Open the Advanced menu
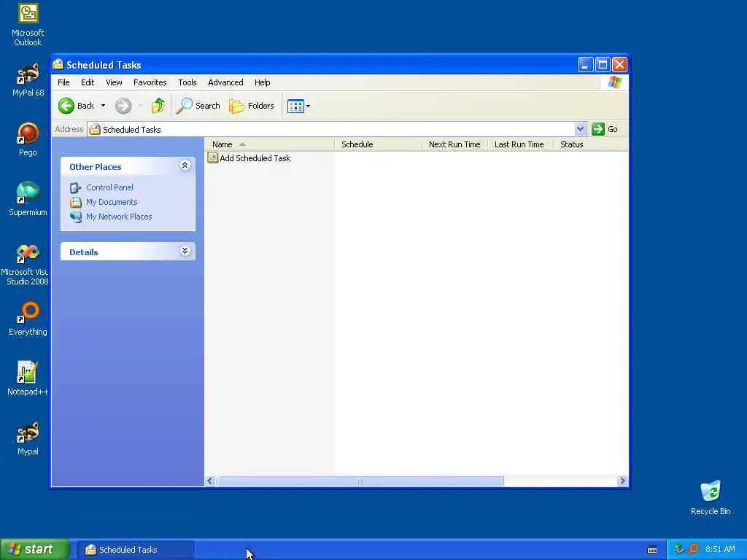This screenshot has width=747, height=560. [x=226, y=82]
